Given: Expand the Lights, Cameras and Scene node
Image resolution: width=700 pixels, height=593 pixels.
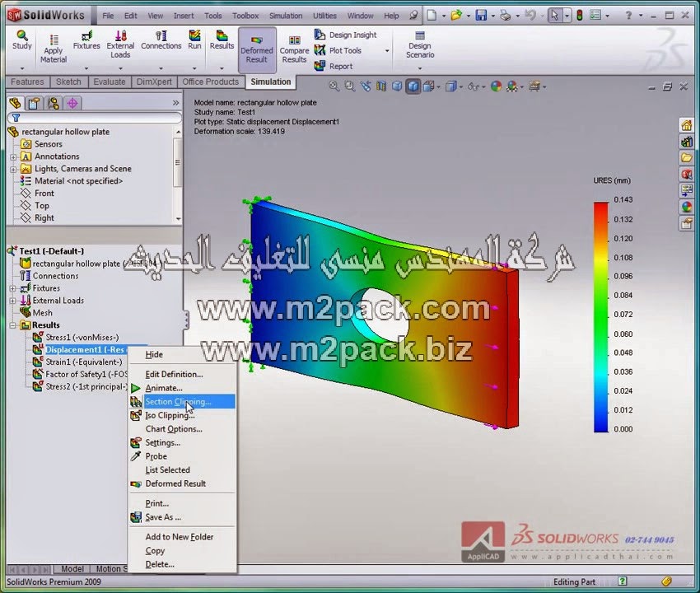Looking at the screenshot, I should pos(13,169).
